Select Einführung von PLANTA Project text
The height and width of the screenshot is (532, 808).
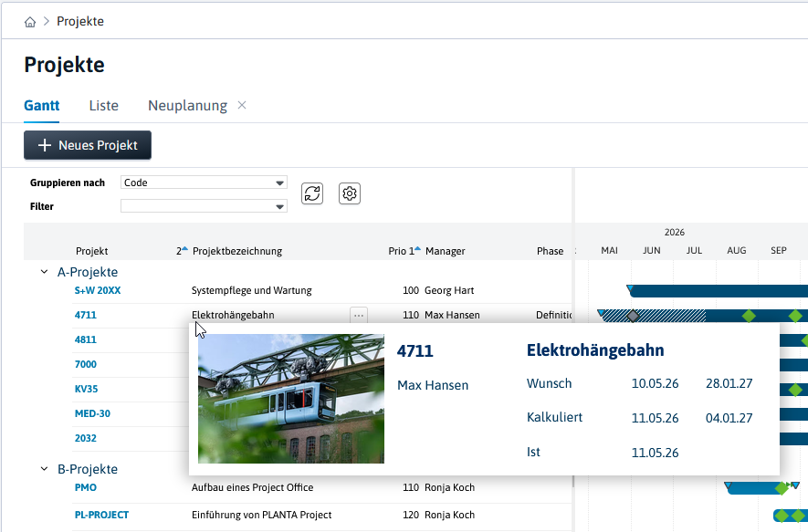(262, 515)
